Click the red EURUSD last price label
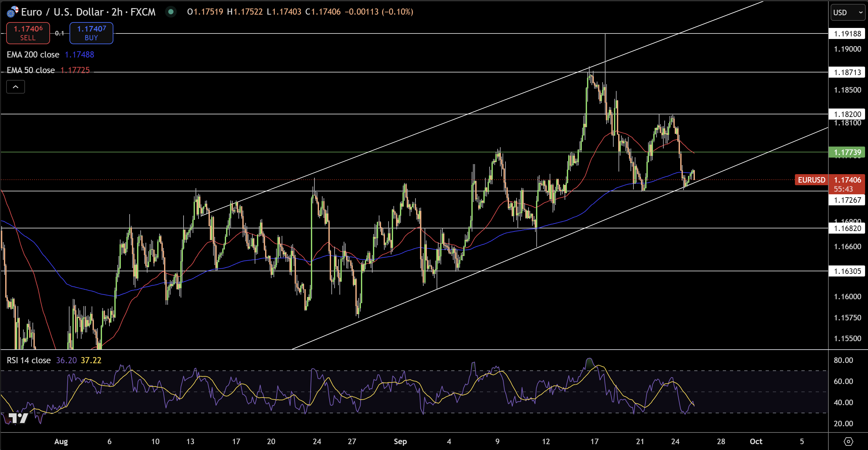The image size is (868, 450). click(811, 180)
